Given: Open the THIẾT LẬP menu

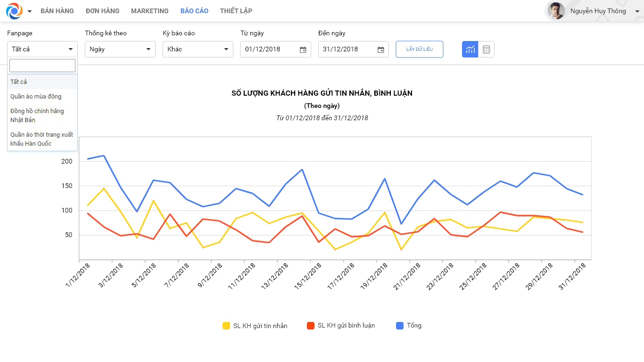Looking at the screenshot, I should (x=236, y=11).
